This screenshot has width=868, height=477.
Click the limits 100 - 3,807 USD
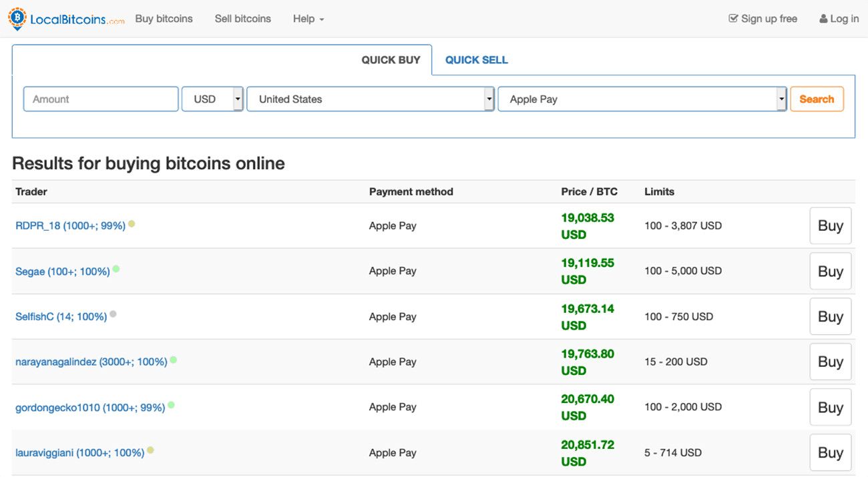point(683,225)
